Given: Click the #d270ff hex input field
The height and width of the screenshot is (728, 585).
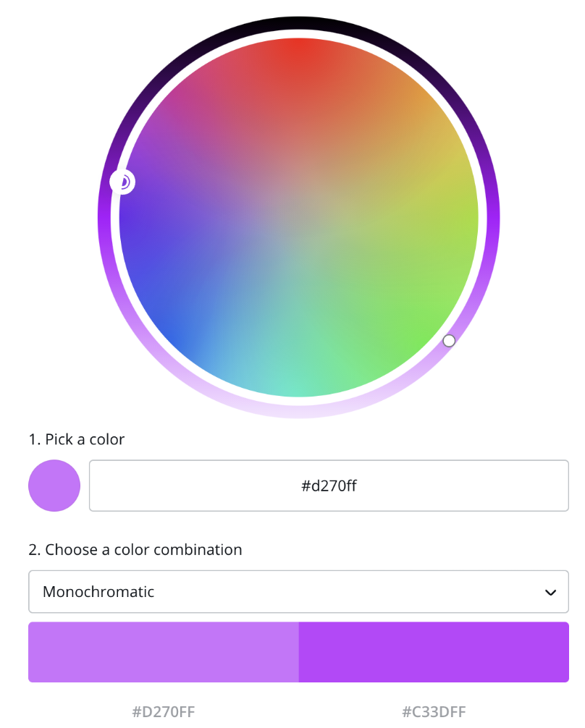Looking at the screenshot, I should tap(329, 486).
